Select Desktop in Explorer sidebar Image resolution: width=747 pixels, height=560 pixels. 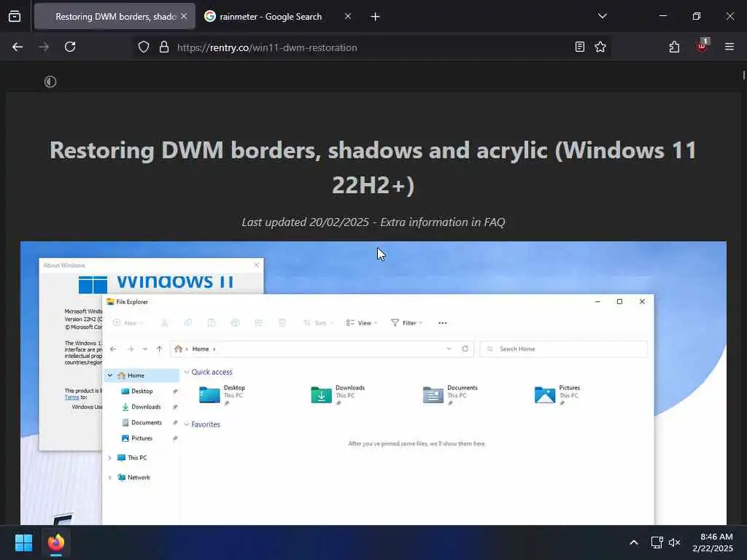pyautogui.click(x=142, y=391)
